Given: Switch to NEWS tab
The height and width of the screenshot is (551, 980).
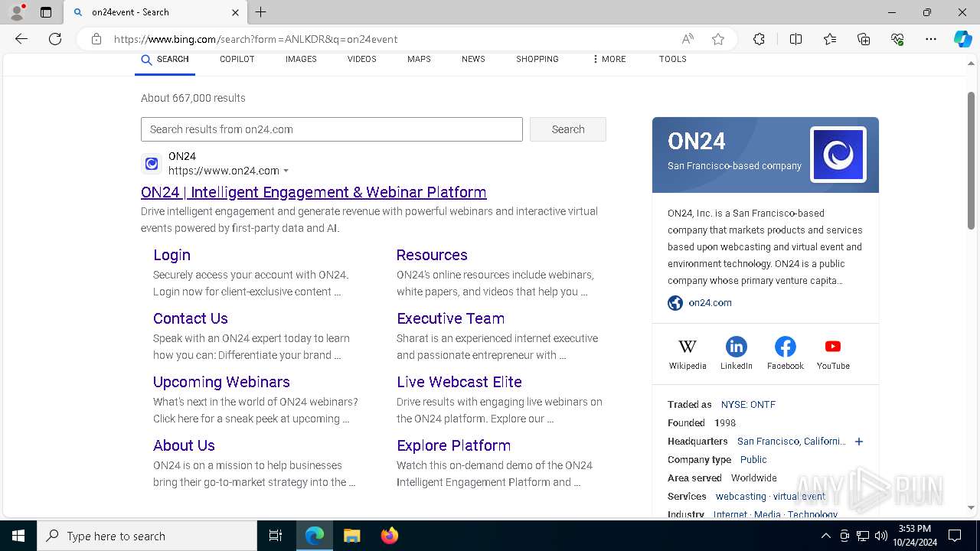Looking at the screenshot, I should (x=473, y=59).
